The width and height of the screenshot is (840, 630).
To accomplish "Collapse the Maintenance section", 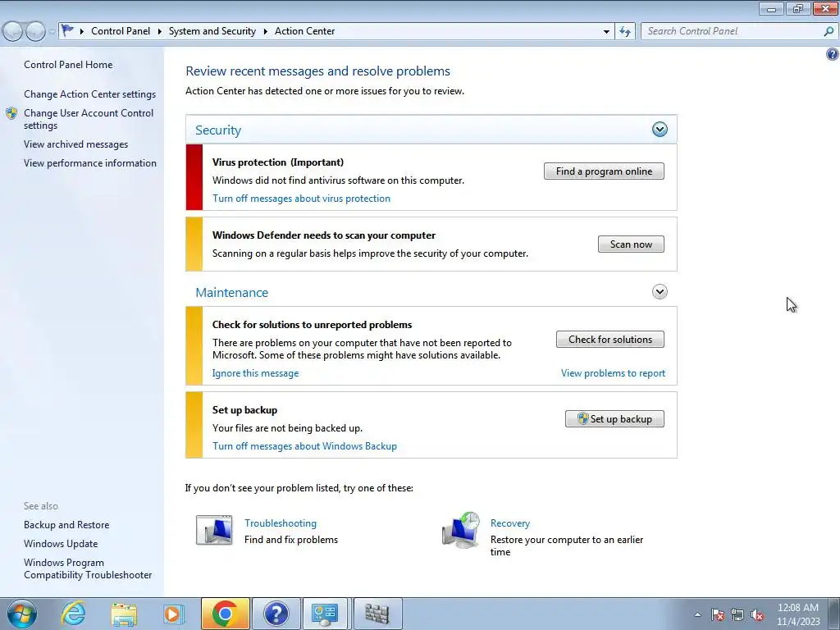I will [660, 291].
